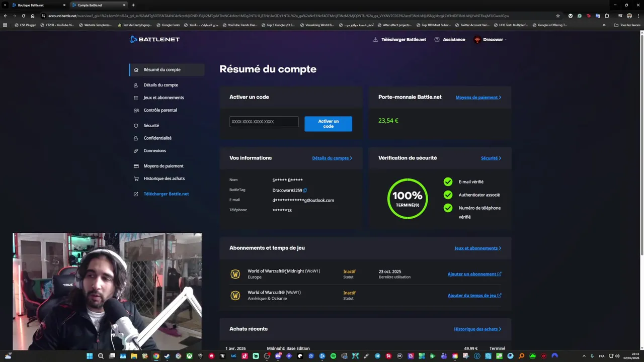Open the Dracowar account dropdown
The height and width of the screenshot is (362, 644).
pos(490,39)
